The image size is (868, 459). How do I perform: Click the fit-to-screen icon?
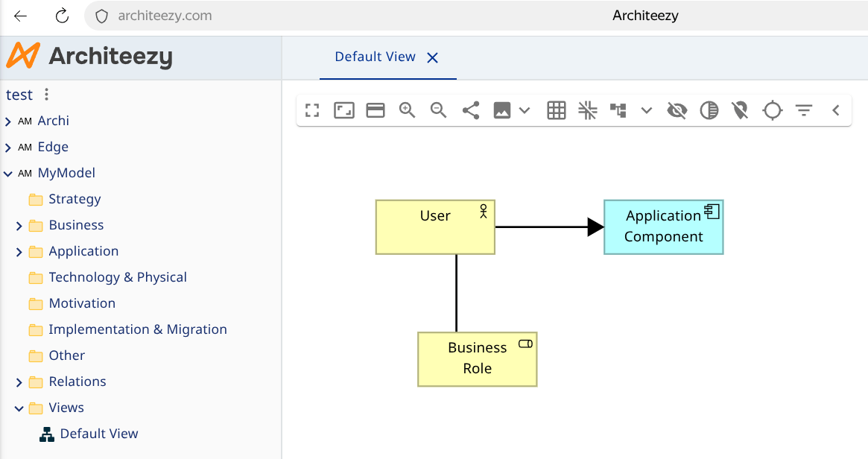tap(343, 110)
